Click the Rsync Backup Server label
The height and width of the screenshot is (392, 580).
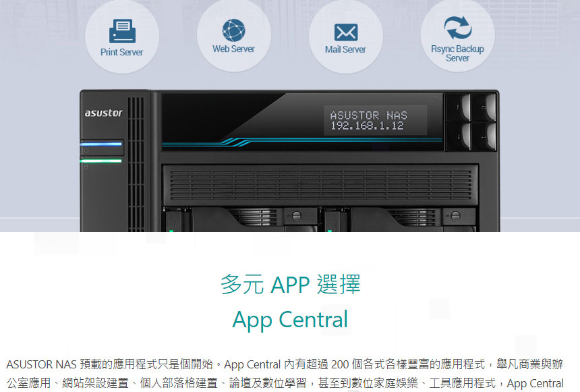[x=457, y=53]
